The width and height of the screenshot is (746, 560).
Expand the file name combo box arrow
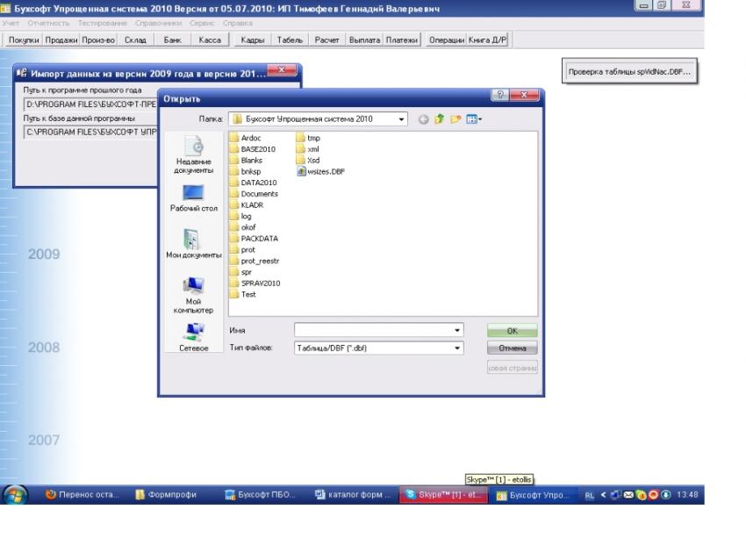(x=456, y=330)
